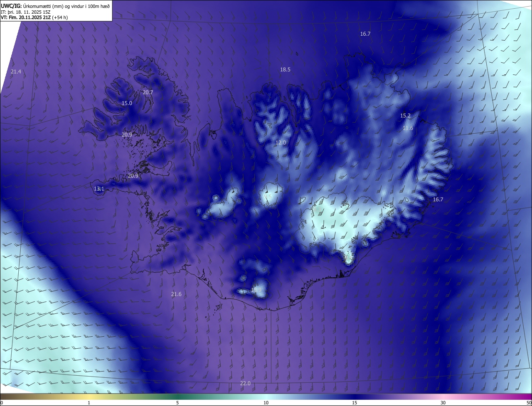This screenshot has height=406, width=532.
Task: Click the 18.5 value label north of Iceland
Action: click(285, 70)
